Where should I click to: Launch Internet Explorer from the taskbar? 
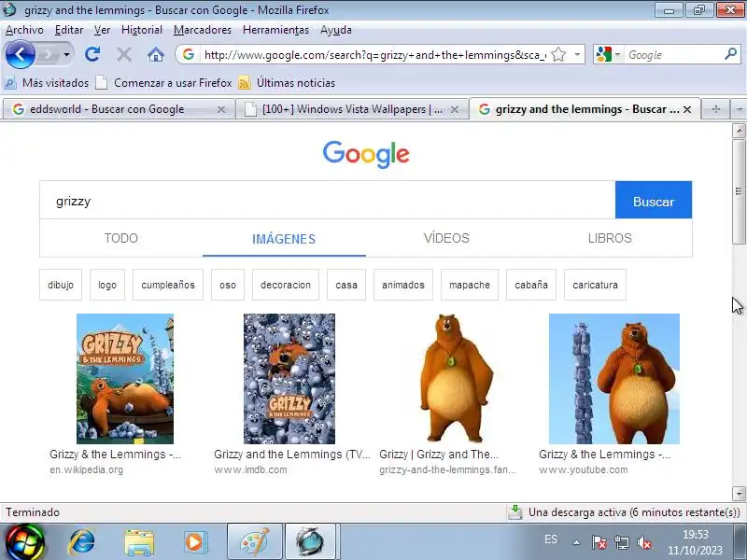82,542
